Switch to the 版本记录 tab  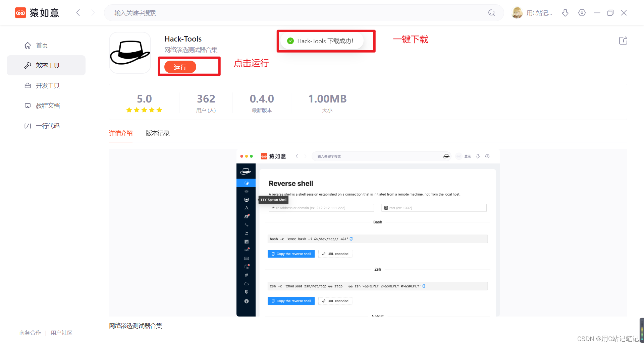158,133
